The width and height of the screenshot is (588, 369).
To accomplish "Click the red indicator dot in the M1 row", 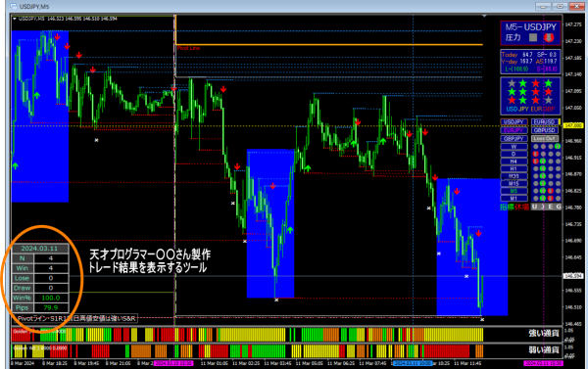I will (x=551, y=198).
